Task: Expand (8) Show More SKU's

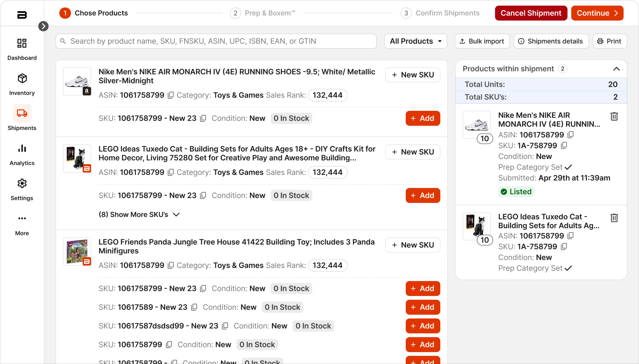Action: pyautogui.click(x=139, y=215)
